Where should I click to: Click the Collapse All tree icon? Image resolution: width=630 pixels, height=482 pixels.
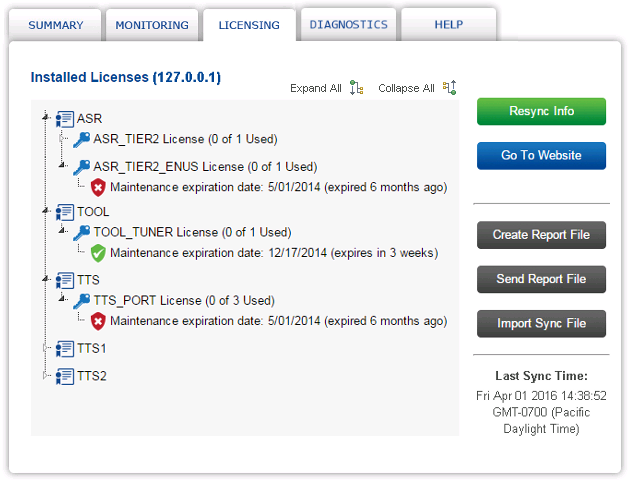point(449,88)
